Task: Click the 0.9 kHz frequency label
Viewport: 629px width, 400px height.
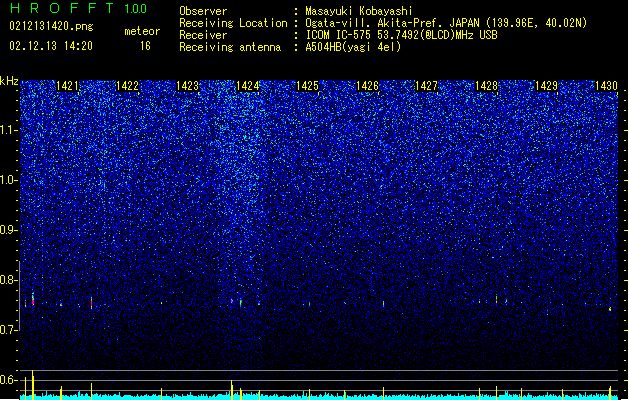Action: pos(9,230)
